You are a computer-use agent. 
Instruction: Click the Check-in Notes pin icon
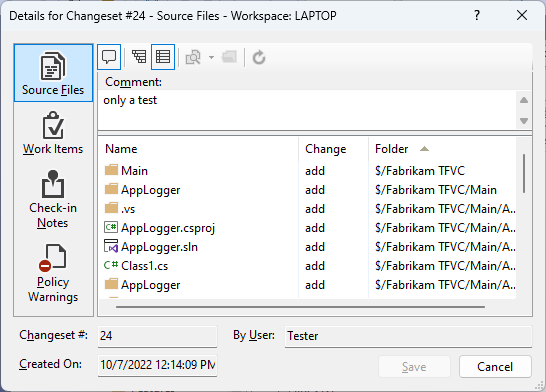(53, 183)
